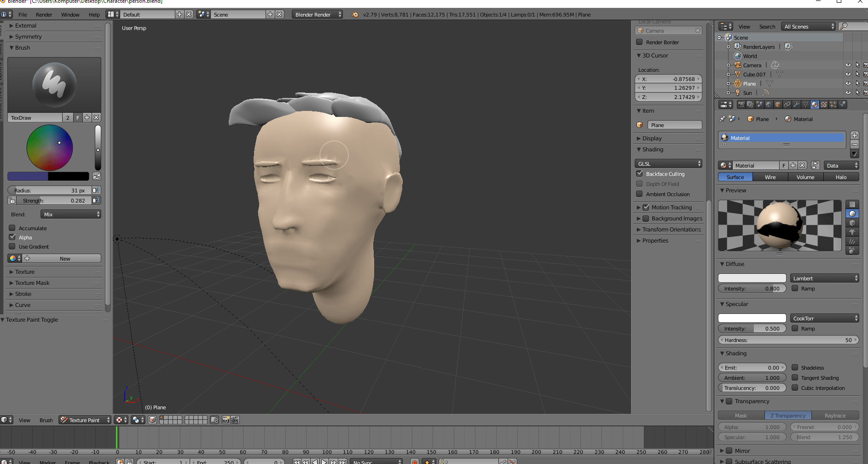
Task: Enable Ambient Occlusion in the Shading panel
Action: (x=640, y=194)
